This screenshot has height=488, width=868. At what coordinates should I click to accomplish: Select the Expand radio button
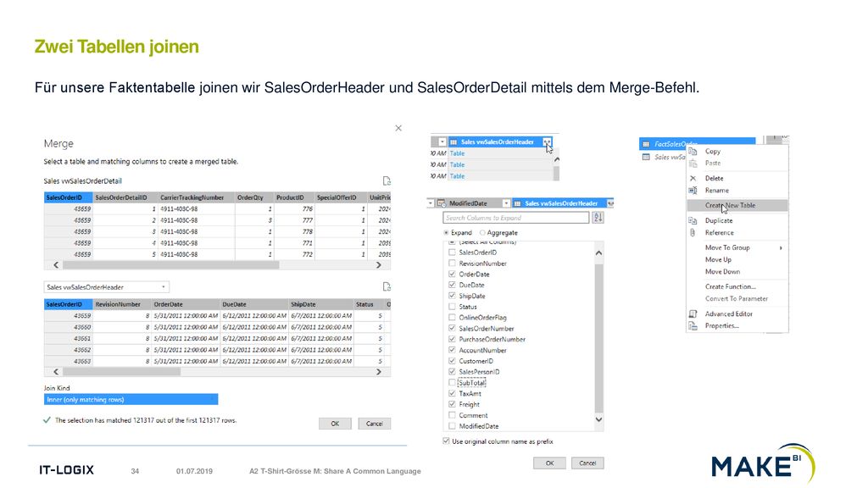pyautogui.click(x=446, y=233)
